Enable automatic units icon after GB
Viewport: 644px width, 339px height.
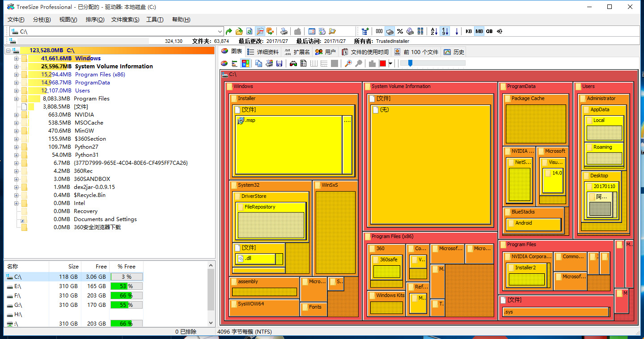pyautogui.click(x=500, y=31)
